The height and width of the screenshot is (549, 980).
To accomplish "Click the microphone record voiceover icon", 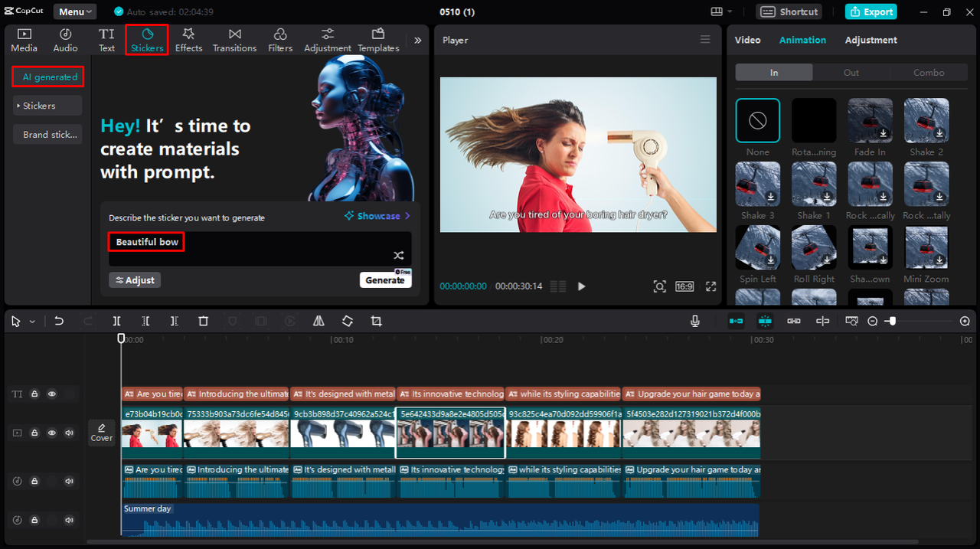I will point(694,322).
